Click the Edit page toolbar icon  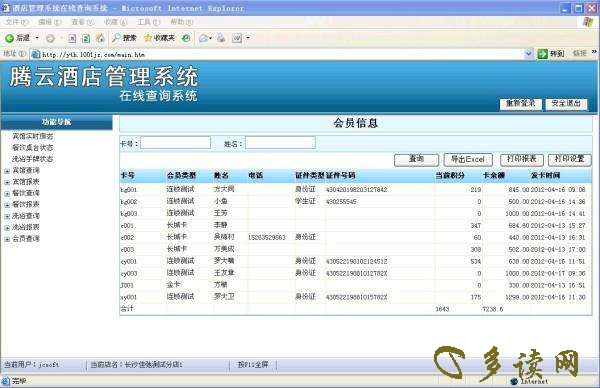237,38
